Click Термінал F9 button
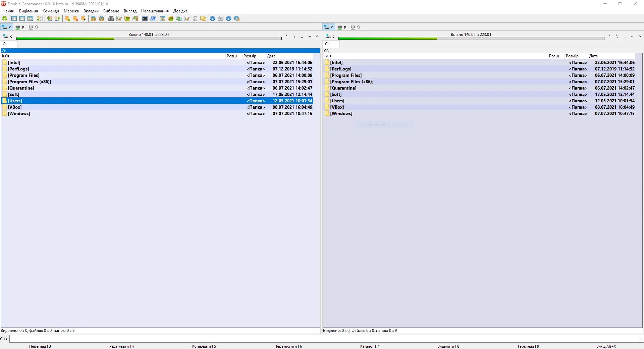This screenshot has width=644, height=349. (x=528, y=346)
